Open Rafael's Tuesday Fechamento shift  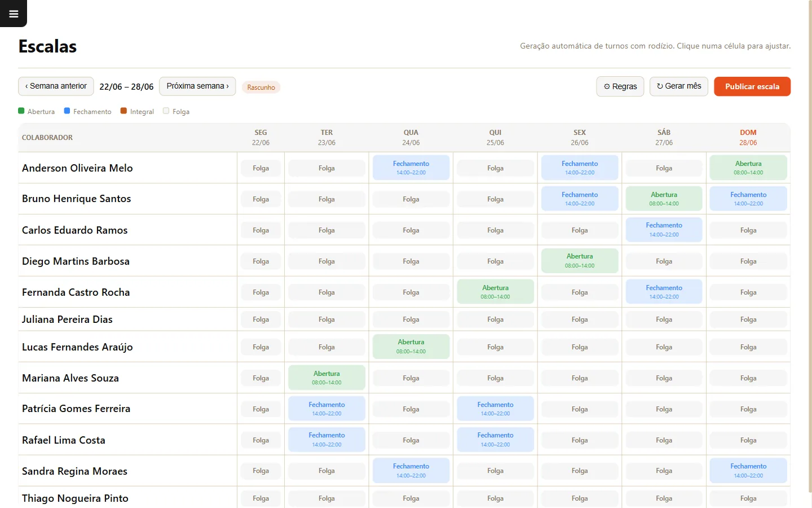click(326, 440)
